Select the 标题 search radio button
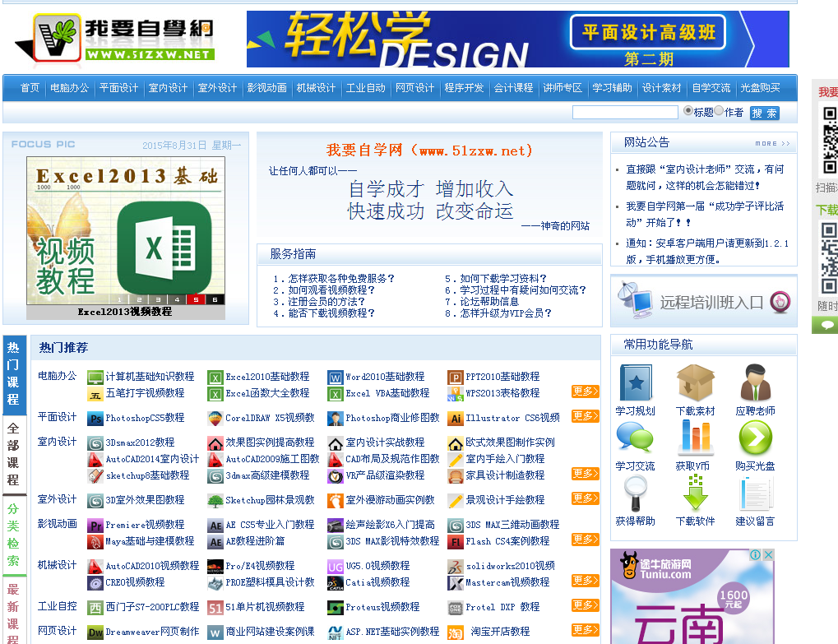The image size is (838, 644). 688,111
